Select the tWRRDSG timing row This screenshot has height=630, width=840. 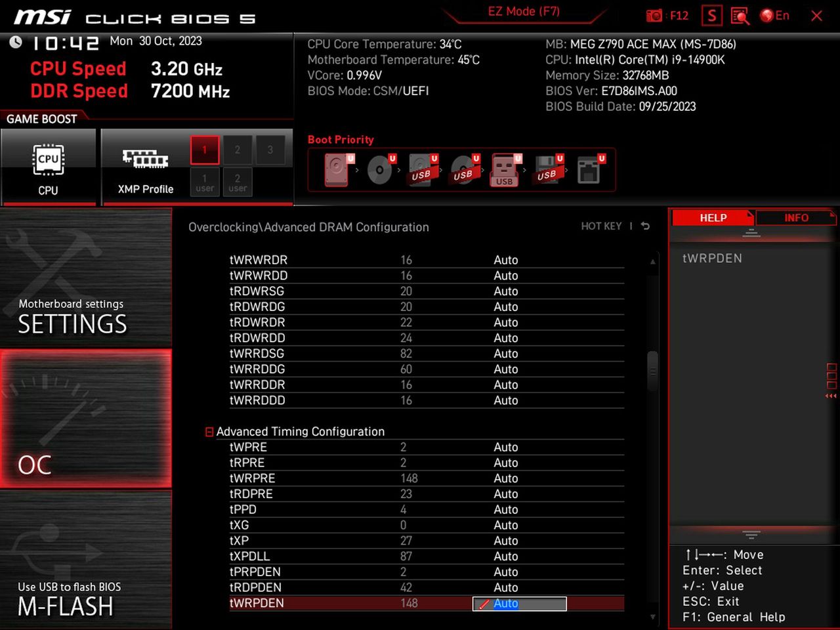[x=427, y=354]
